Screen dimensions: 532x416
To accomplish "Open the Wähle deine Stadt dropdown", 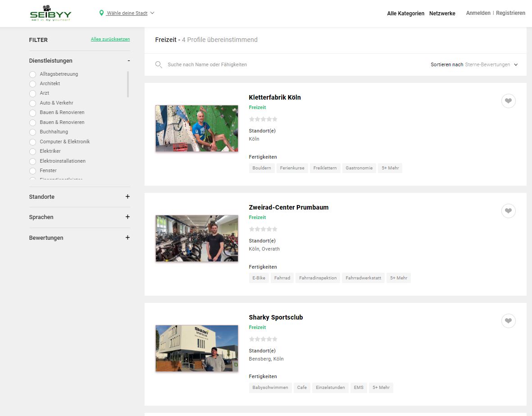I will [127, 13].
